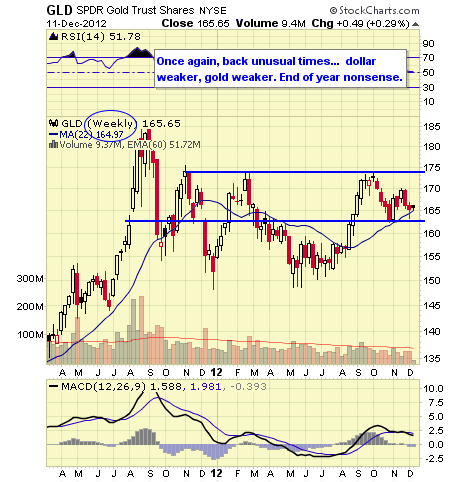Click the '12' year marker under the MACD panel
460x482 pixels.
216,473
